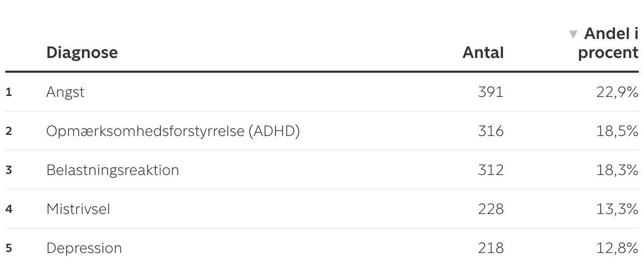
Task: Select the Angst row label
Action: click(65, 92)
